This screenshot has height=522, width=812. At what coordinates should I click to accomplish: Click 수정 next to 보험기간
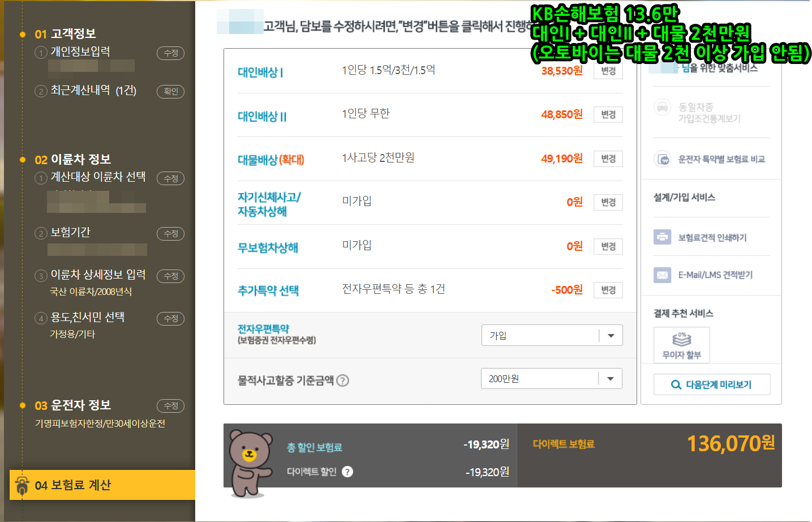[170, 233]
